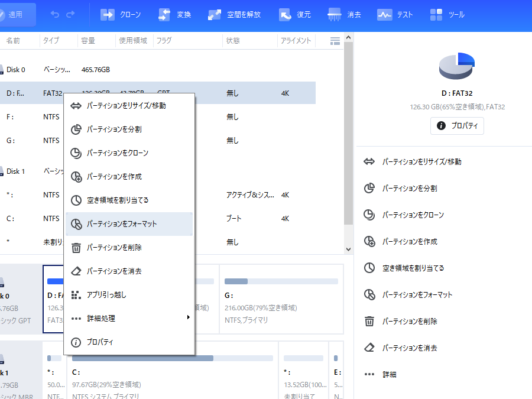Screen dimensions: 532x399
Task: Expand 詳細 options in the right panel
Action: [388, 374]
